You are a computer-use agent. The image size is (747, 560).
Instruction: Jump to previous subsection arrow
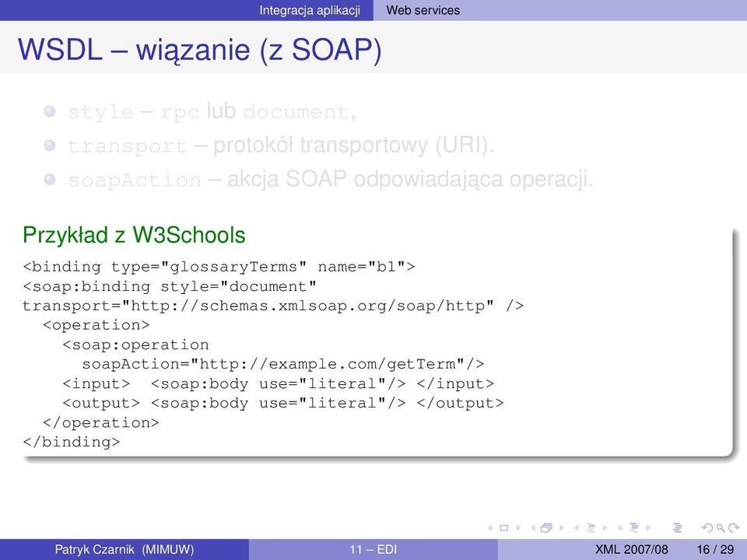(x=577, y=527)
